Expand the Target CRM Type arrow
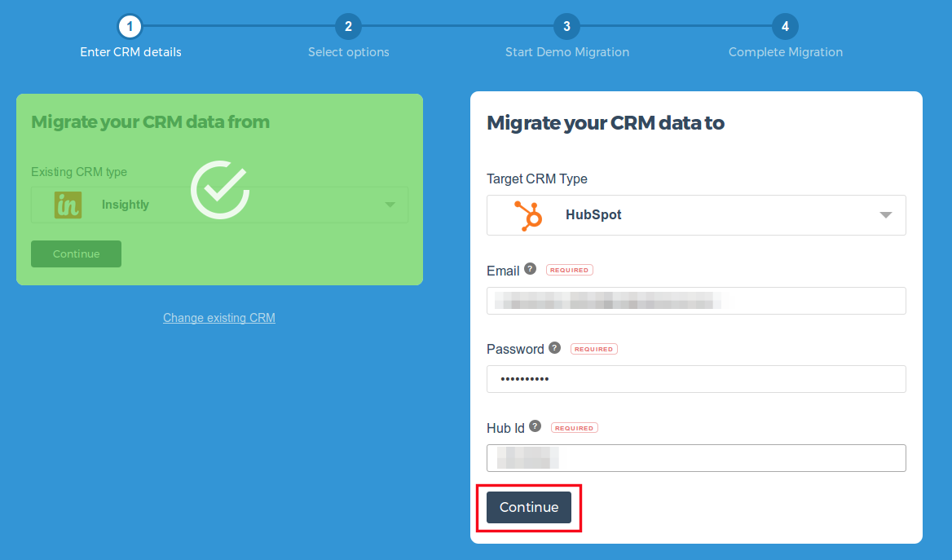 click(886, 215)
